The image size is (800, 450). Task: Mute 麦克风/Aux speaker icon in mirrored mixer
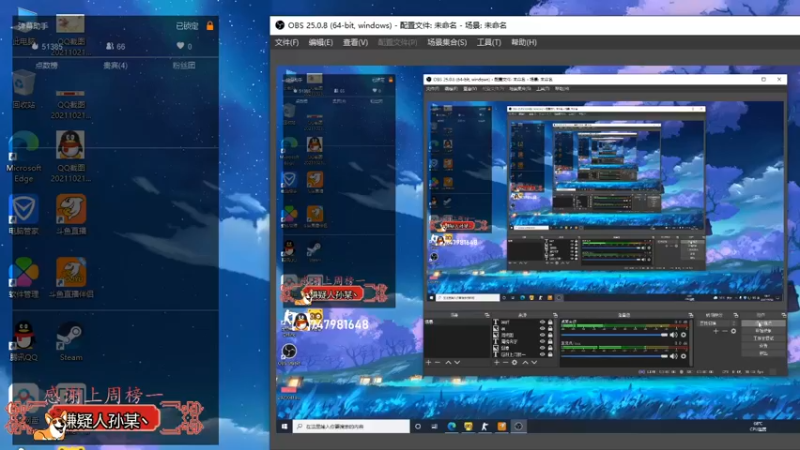pos(673,356)
